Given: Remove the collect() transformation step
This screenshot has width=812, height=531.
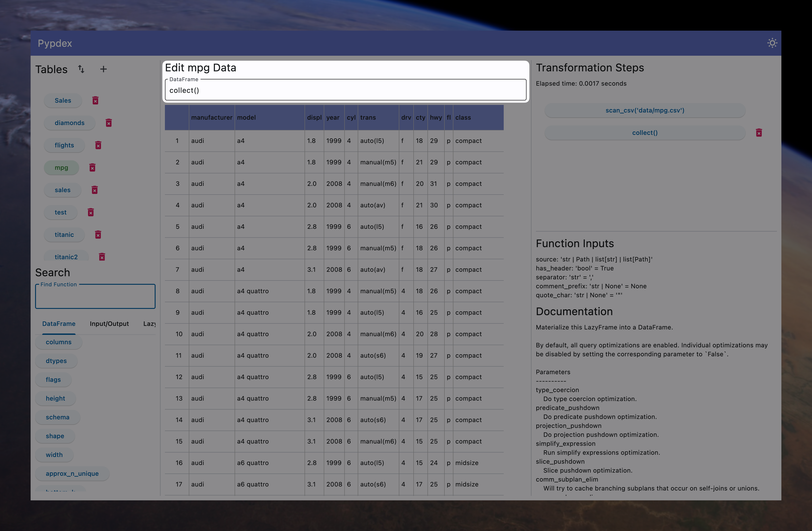Looking at the screenshot, I should pos(759,132).
